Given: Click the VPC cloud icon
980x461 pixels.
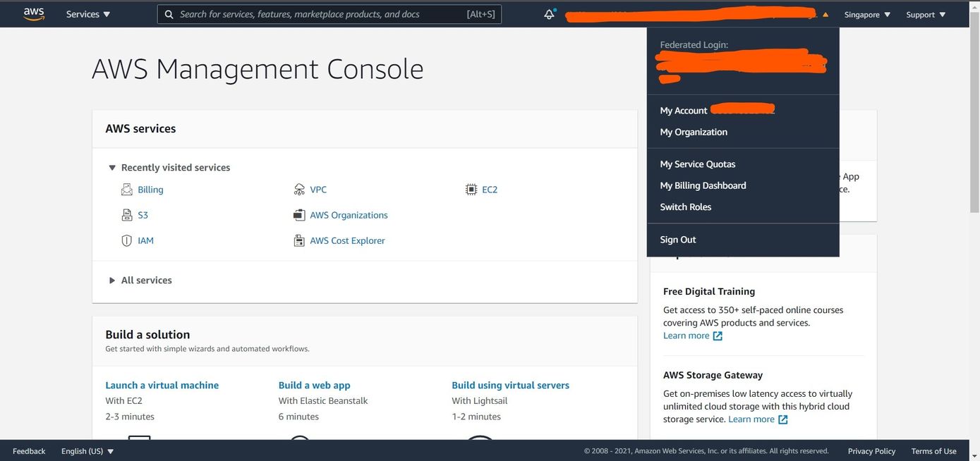Looking at the screenshot, I should (299, 190).
